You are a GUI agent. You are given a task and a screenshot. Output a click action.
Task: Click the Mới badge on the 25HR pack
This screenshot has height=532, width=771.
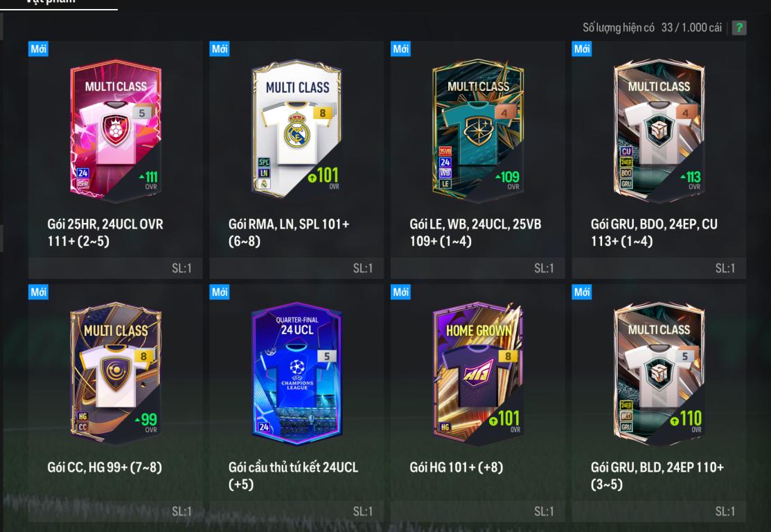(38, 48)
